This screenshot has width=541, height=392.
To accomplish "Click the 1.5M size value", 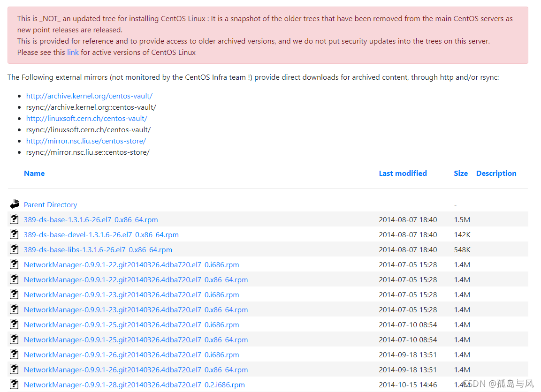I will click(462, 219).
